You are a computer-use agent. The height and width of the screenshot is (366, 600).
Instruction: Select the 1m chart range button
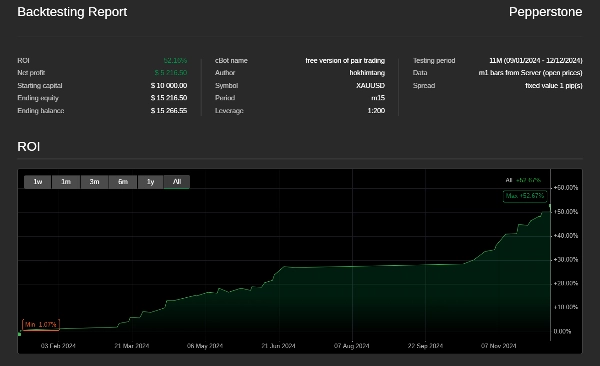pyautogui.click(x=66, y=182)
